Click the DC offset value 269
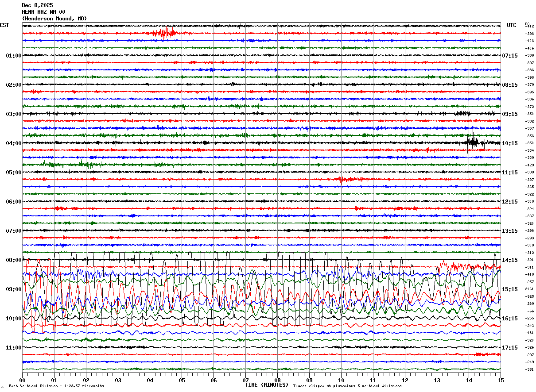Image resolution: width=536 pixels, height=392 pixels. point(530,304)
